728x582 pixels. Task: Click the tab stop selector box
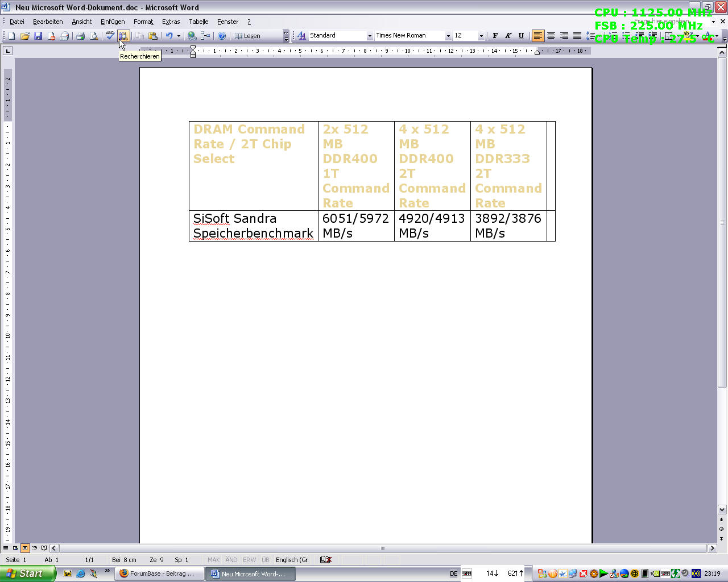(7, 51)
